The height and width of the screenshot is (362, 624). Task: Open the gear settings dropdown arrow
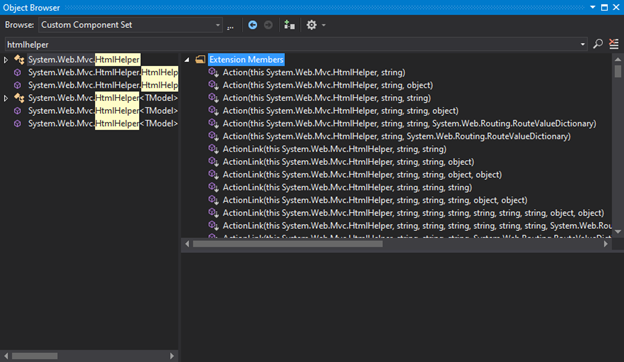pyautogui.click(x=324, y=25)
